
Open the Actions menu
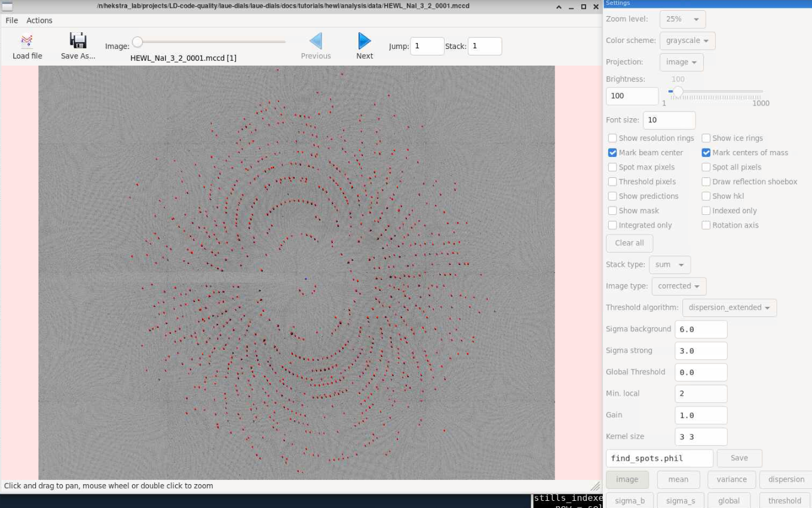39,20
